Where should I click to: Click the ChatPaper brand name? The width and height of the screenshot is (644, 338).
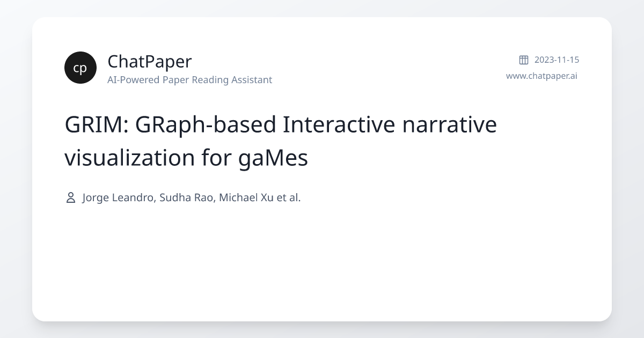[150, 61]
